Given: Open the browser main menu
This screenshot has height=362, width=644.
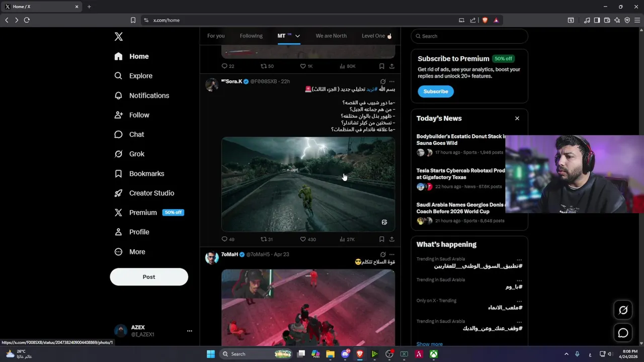Looking at the screenshot, I should click(x=637, y=20).
